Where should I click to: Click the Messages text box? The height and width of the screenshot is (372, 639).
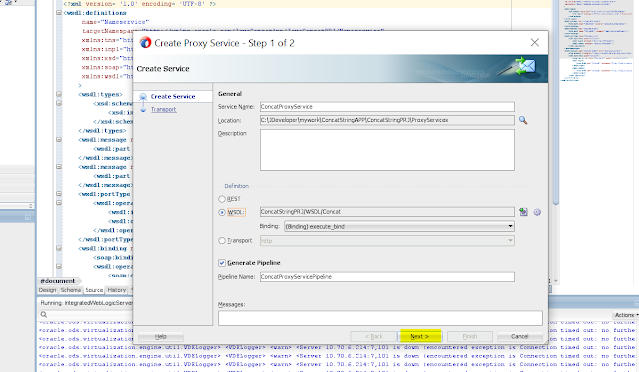pos(380,318)
